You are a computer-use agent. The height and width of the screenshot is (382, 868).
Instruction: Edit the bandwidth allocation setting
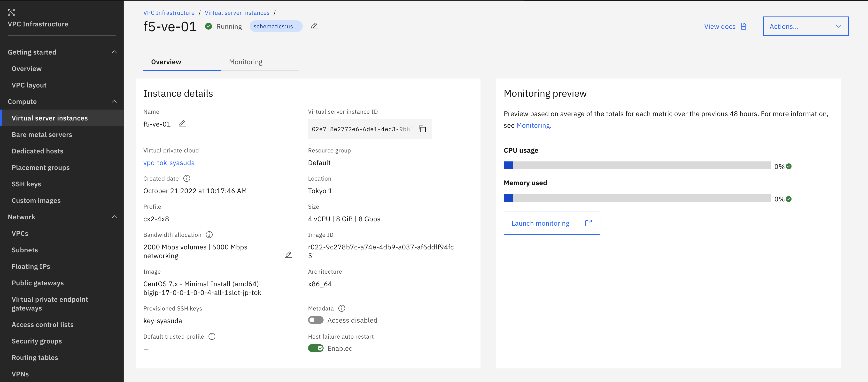tap(288, 255)
